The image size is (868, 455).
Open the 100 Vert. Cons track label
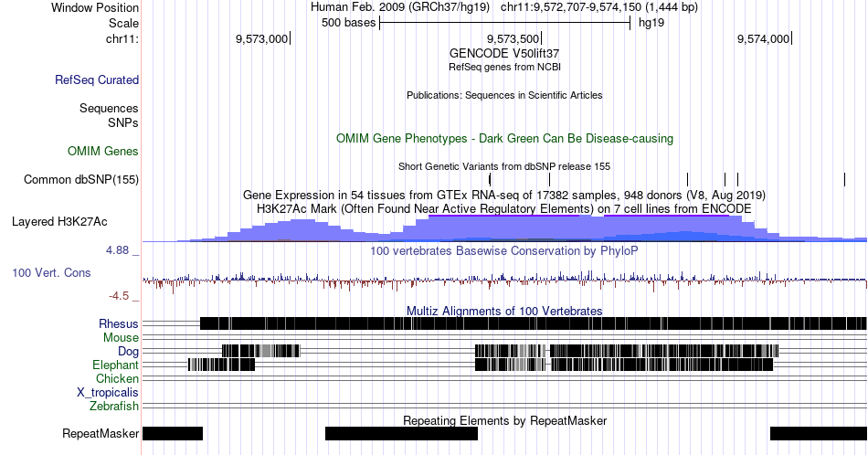[x=51, y=272]
